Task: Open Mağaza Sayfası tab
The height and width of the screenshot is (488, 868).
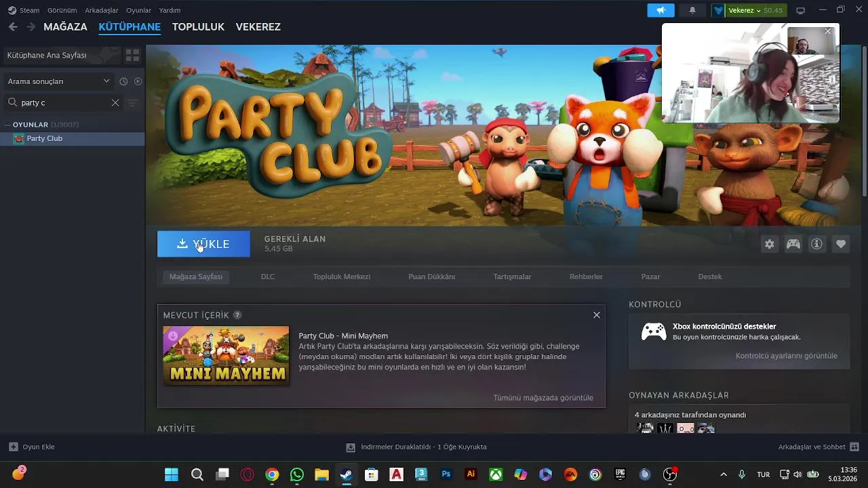Action: pyautogui.click(x=196, y=277)
